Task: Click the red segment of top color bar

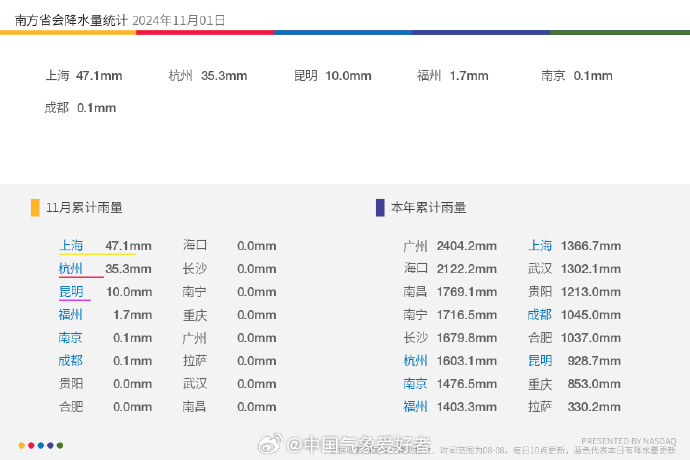Action: click(205, 32)
